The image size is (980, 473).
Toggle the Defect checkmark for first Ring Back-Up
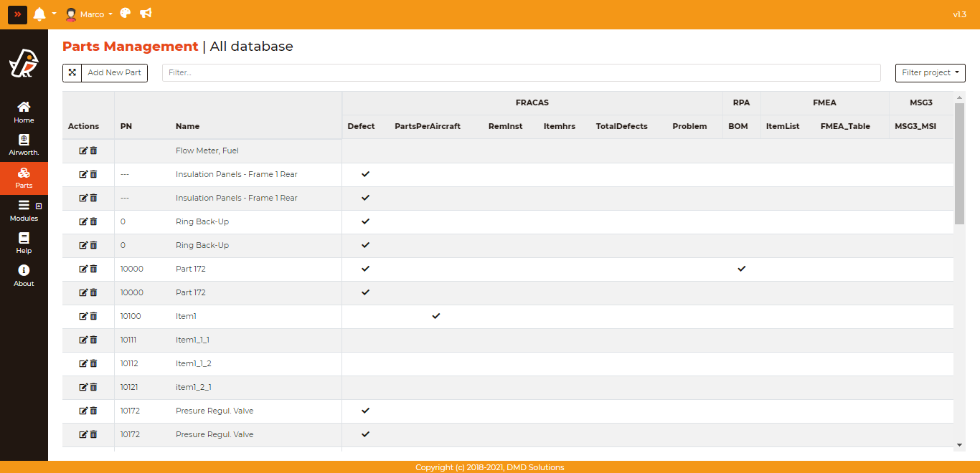click(x=365, y=221)
